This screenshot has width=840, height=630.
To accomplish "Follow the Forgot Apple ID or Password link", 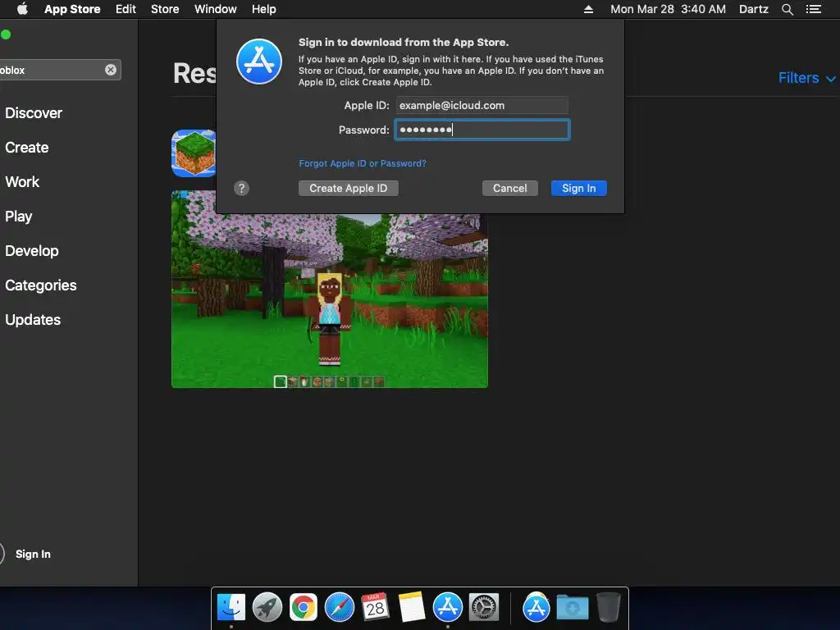I will (x=363, y=163).
